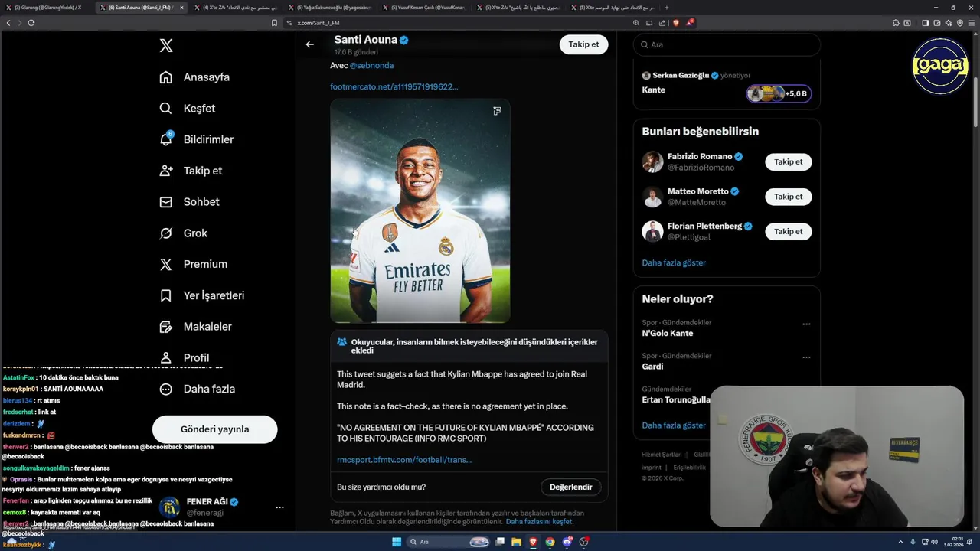This screenshot has width=980, height=551.
Task: Open File Explorer from taskbar
Action: click(517, 542)
